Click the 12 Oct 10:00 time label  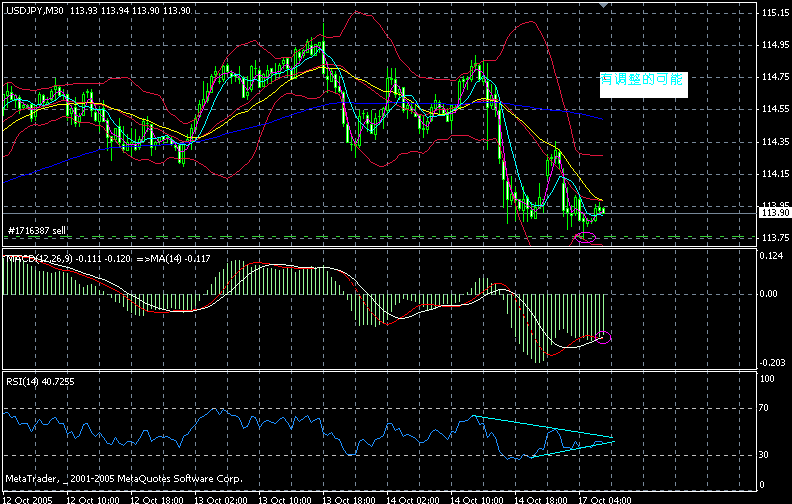[93, 500]
